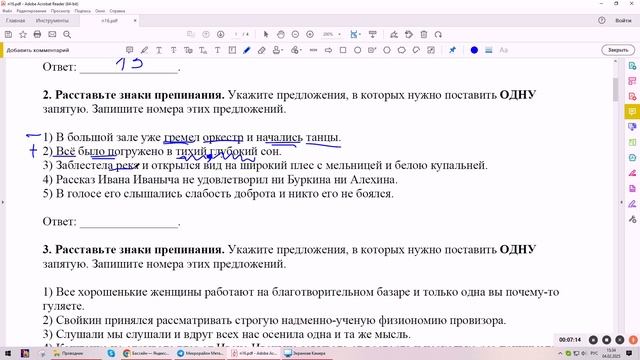Select the arrow drawing tool
Image resolution: width=640 pixels, height=360 pixels.
pyautogui.click(x=328, y=50)
